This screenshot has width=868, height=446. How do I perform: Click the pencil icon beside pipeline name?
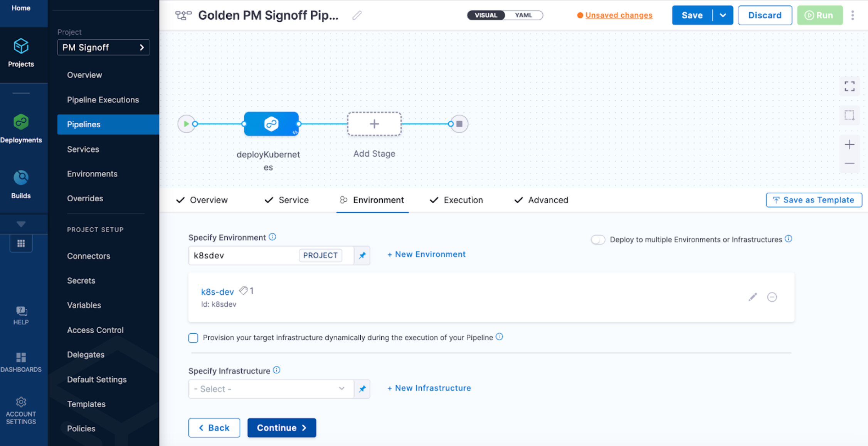click(x=357, y=15)
